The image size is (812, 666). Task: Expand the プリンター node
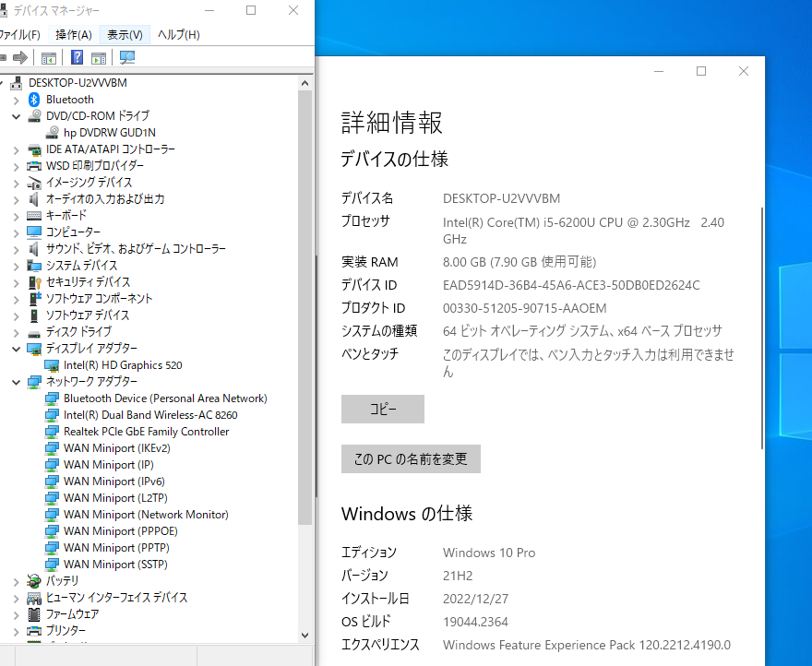[16, 631]
